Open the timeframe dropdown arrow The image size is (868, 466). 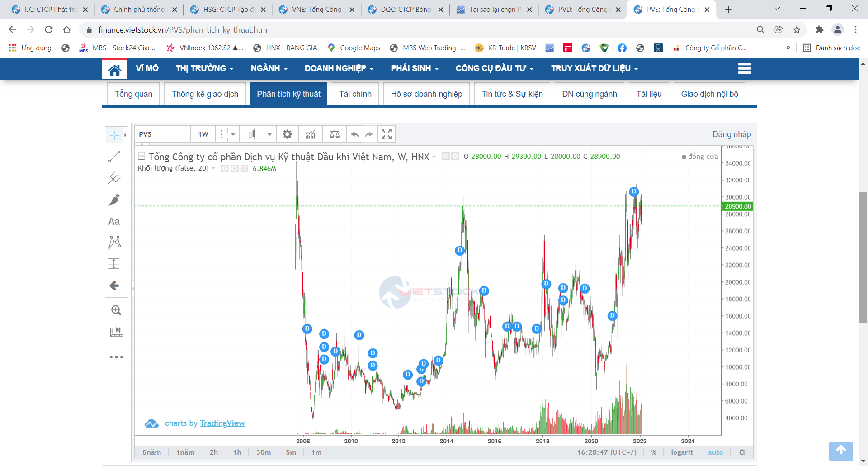pyautogui.click(x=233, y=134)
